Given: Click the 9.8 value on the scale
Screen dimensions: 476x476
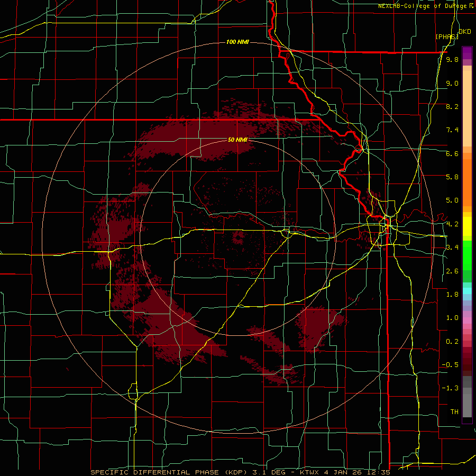Looking at the screenshot, I should tap(452, 60).
